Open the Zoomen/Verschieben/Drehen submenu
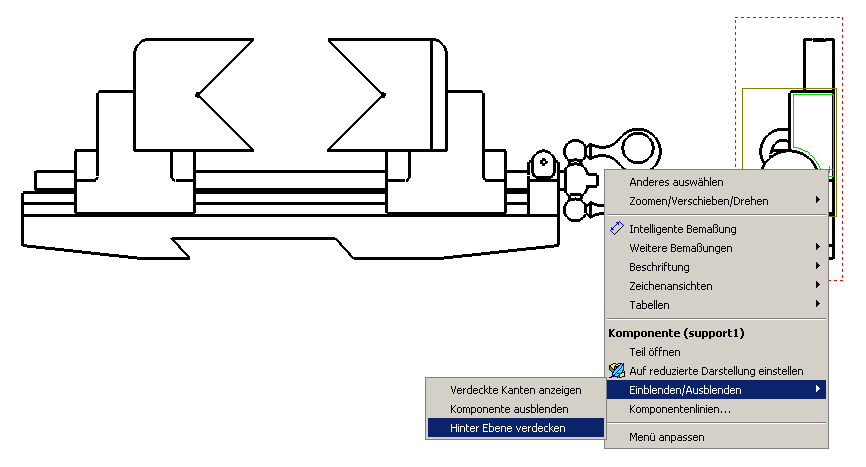This screenshot has width=866, height=467. pyautogui.click(x=716, y=201)
